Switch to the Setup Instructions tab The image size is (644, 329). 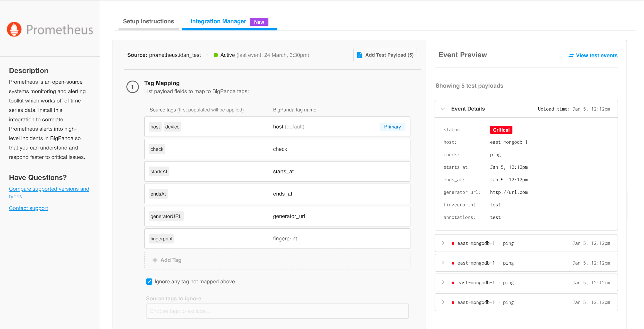pos(149,21)
